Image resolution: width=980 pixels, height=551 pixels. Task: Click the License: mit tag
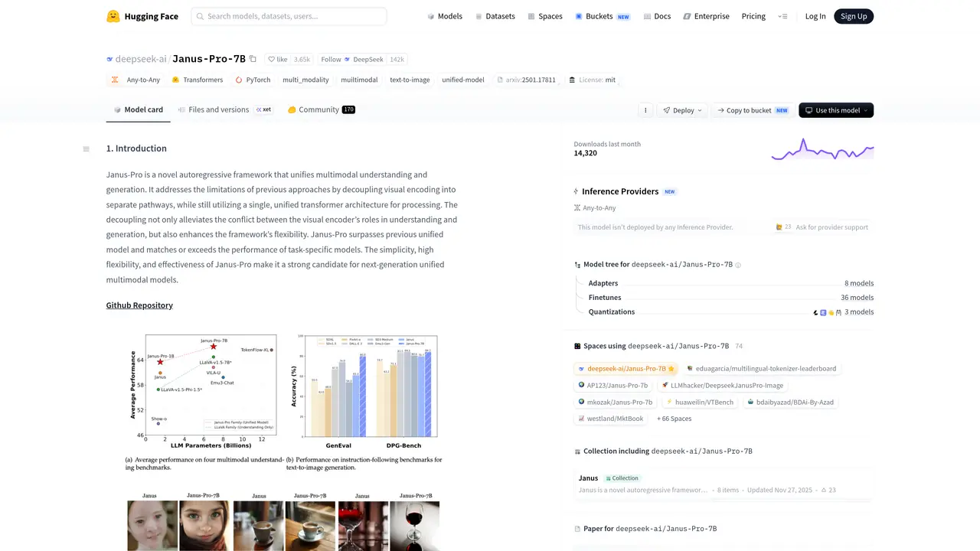[592, 80]
